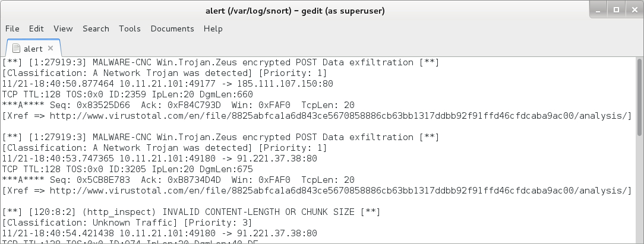Click the http_inspect INVALID CONTENT-LENGTH line
This screenshot has height=244, width=644.
[x=191, y=212]
